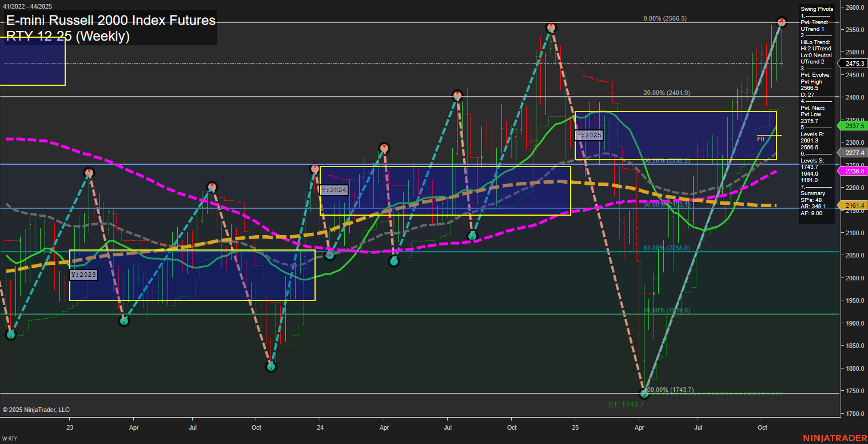Click the HiLo Trend heading in pivots panel
This screenshot has width=868, height=444.
click(815, 42)
